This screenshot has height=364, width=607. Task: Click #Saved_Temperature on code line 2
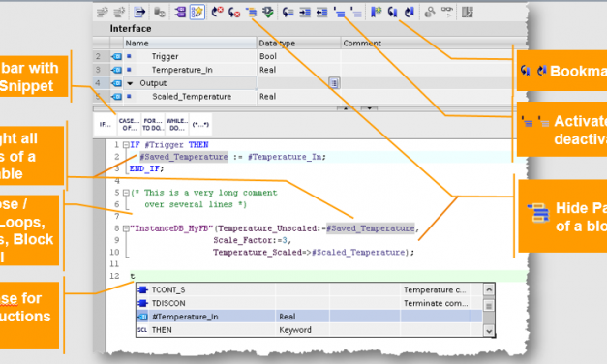point(184,157)
